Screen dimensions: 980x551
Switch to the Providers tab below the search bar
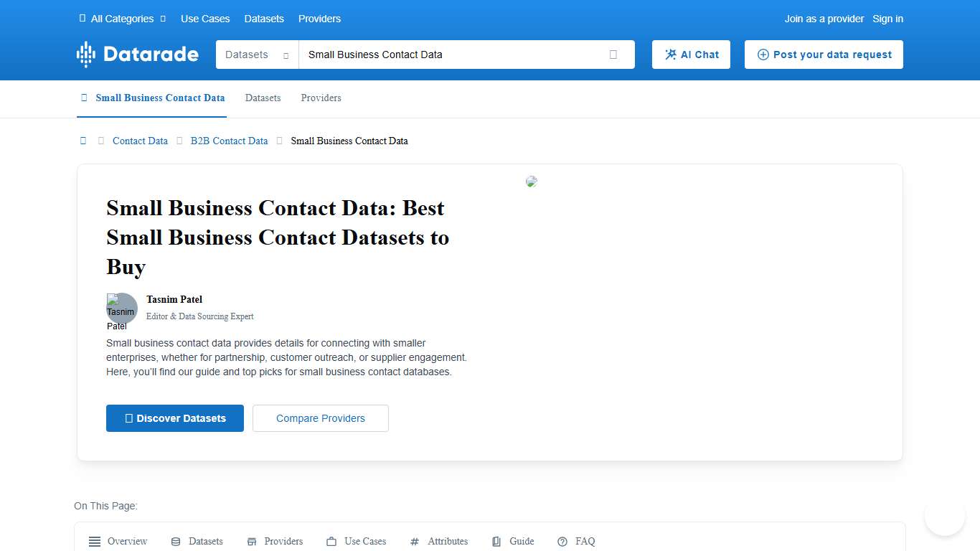(x=321, y=98)
